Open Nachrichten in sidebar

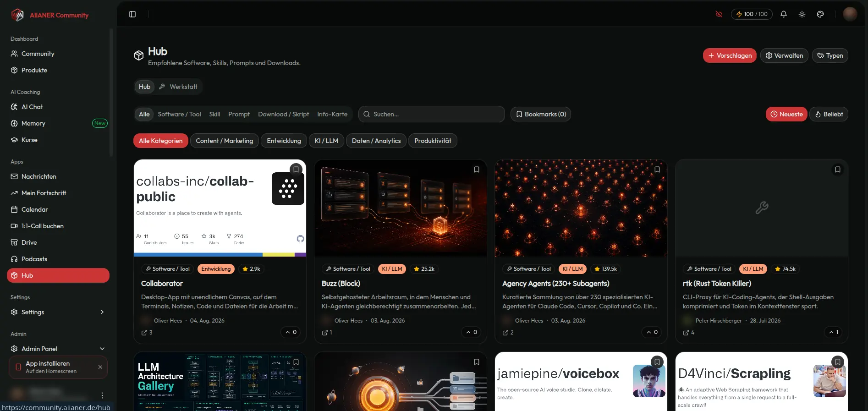click(58, 176)
